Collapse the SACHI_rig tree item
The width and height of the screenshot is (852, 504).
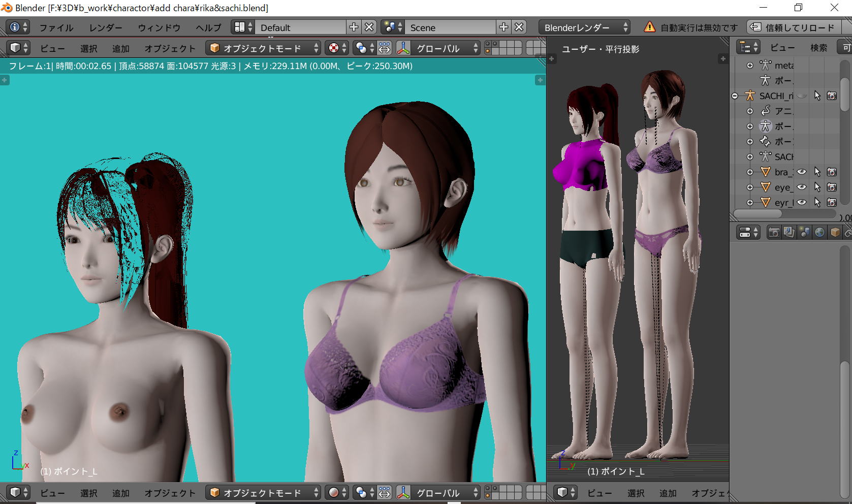coord(735,96)
